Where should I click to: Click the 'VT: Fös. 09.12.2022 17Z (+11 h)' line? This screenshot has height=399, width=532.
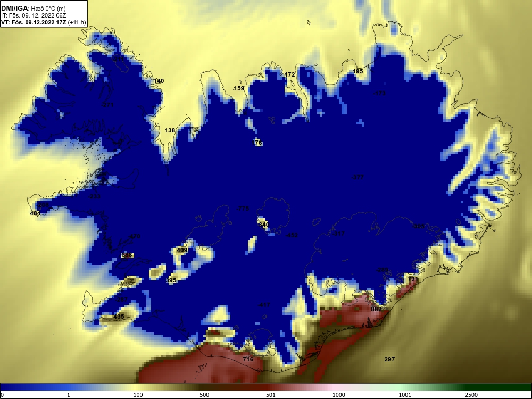(44, 23)
